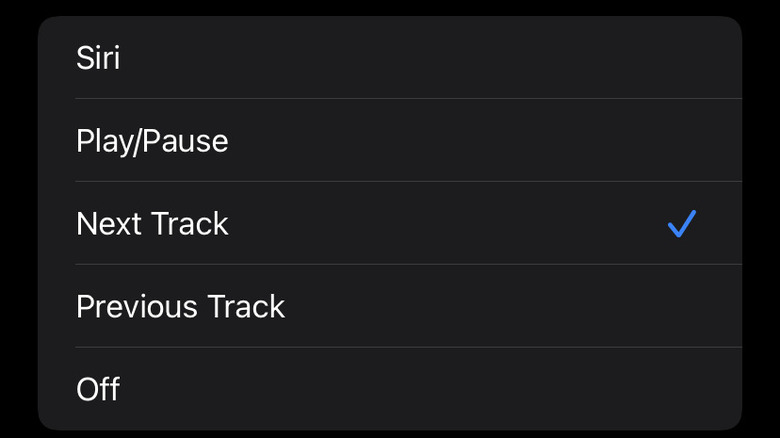The image size is (780, 438).
Task: Click the blue checkmark icon
Action: pos(681,224)
